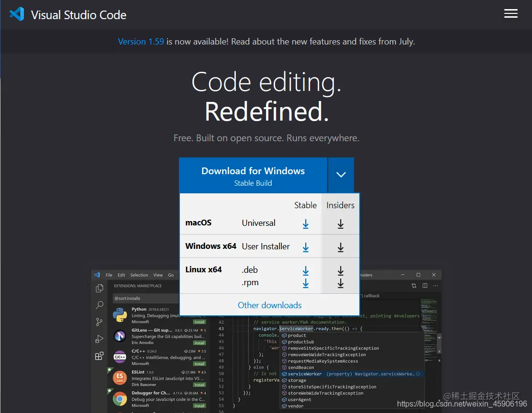Click the serviceWorker suggestion info icon
This screenshot has width=532, height=413.
418,374
